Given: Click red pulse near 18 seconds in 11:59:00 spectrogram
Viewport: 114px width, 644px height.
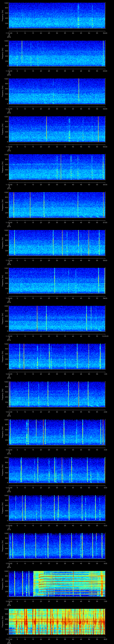Looking at the screenshot, I should click(37, 319).
